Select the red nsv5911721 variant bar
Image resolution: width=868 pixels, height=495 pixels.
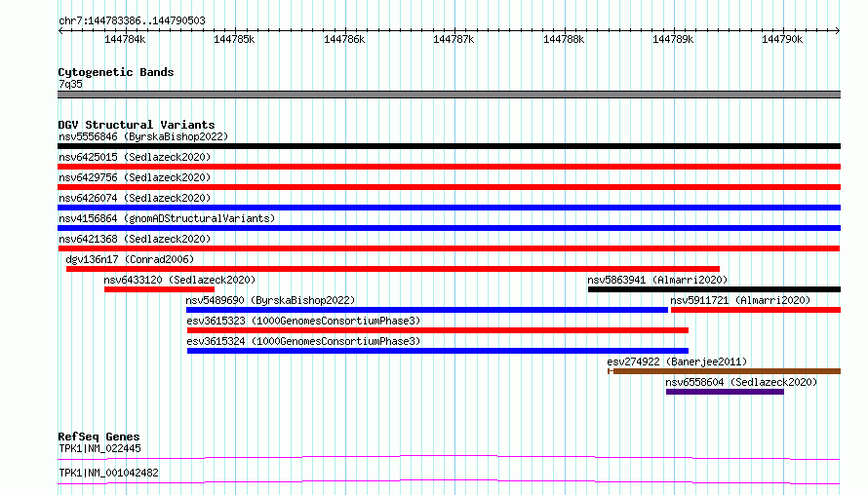756,310
